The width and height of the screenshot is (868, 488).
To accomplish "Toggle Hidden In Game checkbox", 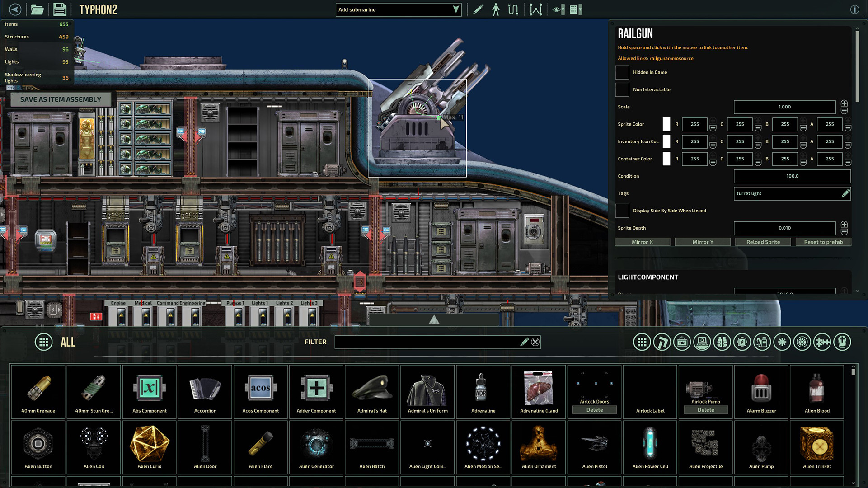I will coord(623,71).
